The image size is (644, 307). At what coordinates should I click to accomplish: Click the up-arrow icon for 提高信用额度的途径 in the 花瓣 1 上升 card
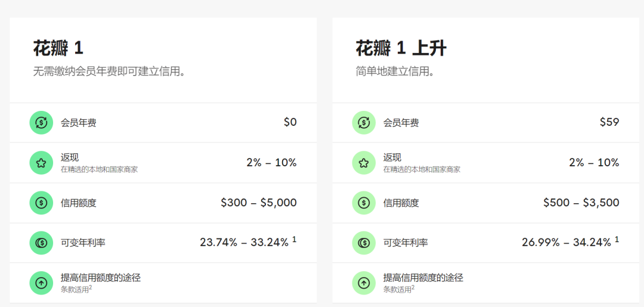(x=364, y=283)
